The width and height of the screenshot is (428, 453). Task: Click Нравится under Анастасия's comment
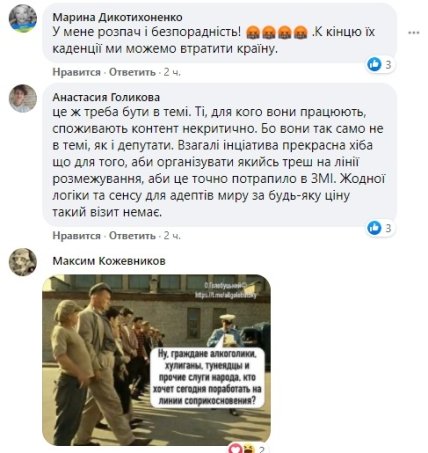(x=76, y=236)
